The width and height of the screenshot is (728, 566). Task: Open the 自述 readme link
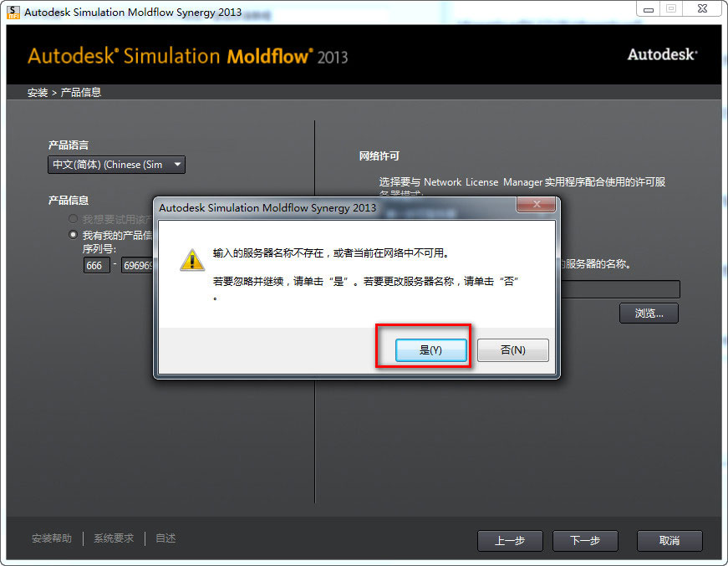(x=165, y=538)
